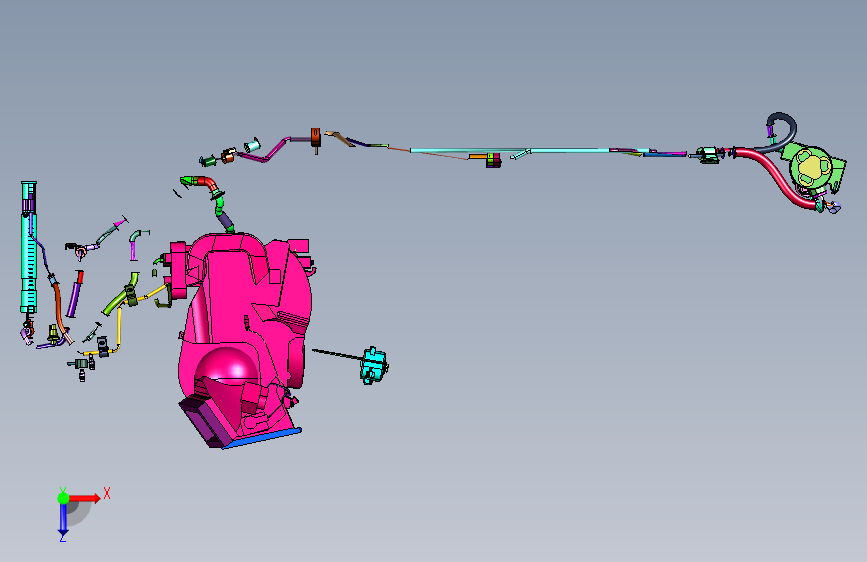Select the yellow pipe left of the housing
Viewport: 867px width, 562px height.
[x=119, y=326]
